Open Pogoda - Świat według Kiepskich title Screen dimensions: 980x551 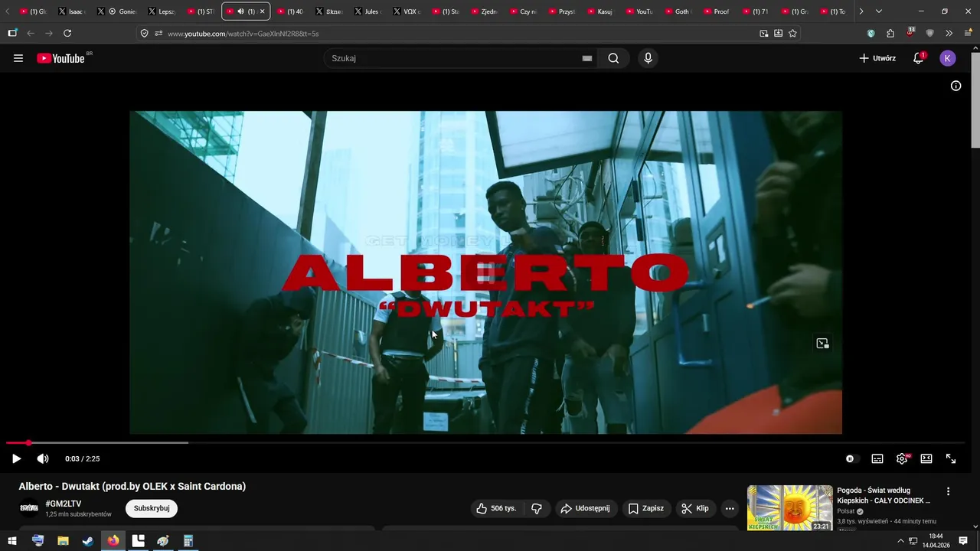point(884,495)
